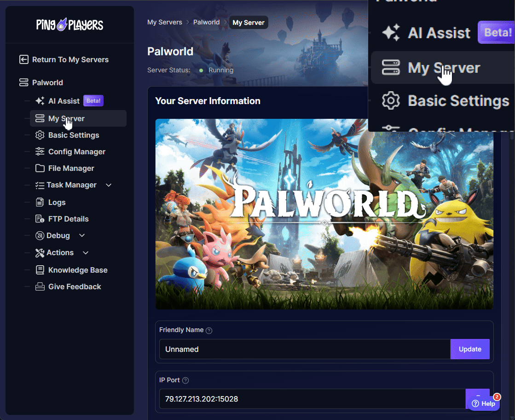
Task: Focus the Friendly Name input showing Unnamed
Action: [x=305, y=349]
